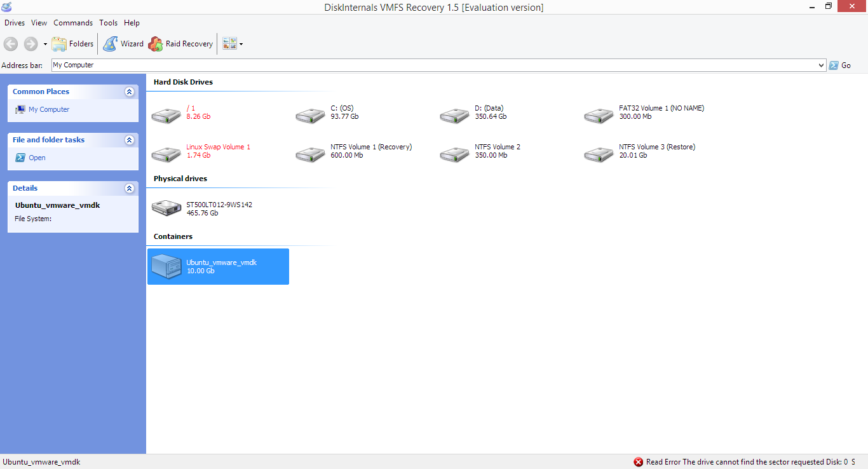Open the Help menu
Viewport: 868px width, 469px height.
132,23
